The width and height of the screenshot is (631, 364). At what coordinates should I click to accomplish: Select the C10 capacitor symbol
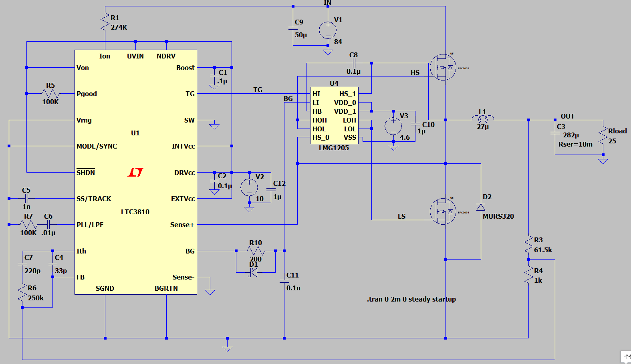click(x=415, y=124)
